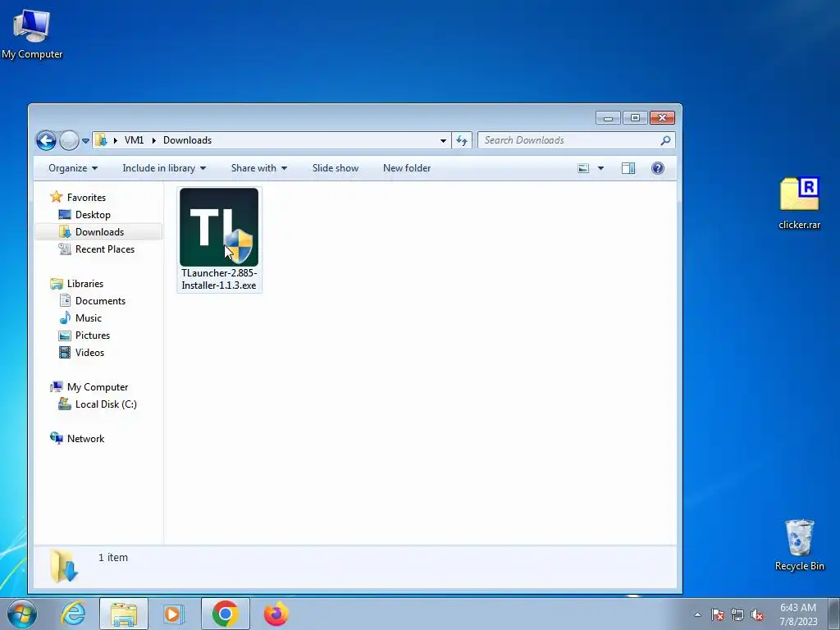Switch to Google Chrome in the taskbar
The height and width of the screenshot is (630, 840).
point(226,614)
